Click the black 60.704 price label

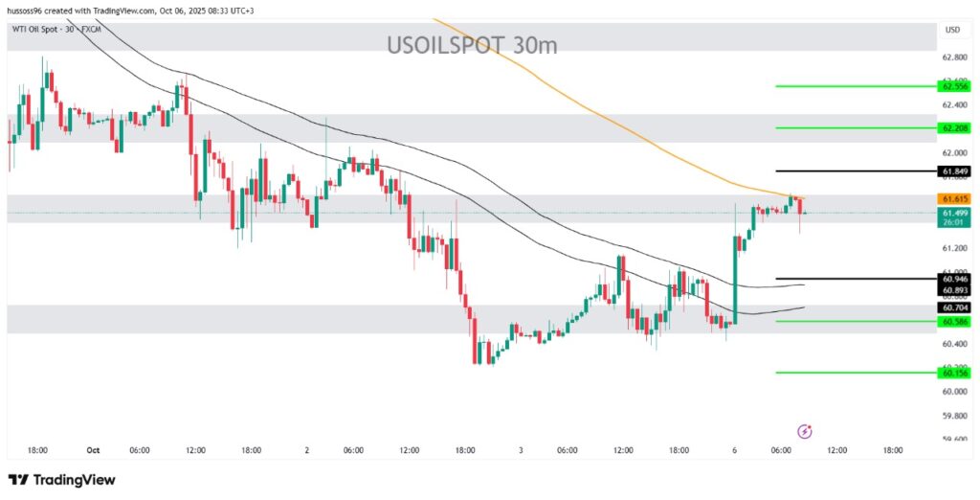click(955, 307)
